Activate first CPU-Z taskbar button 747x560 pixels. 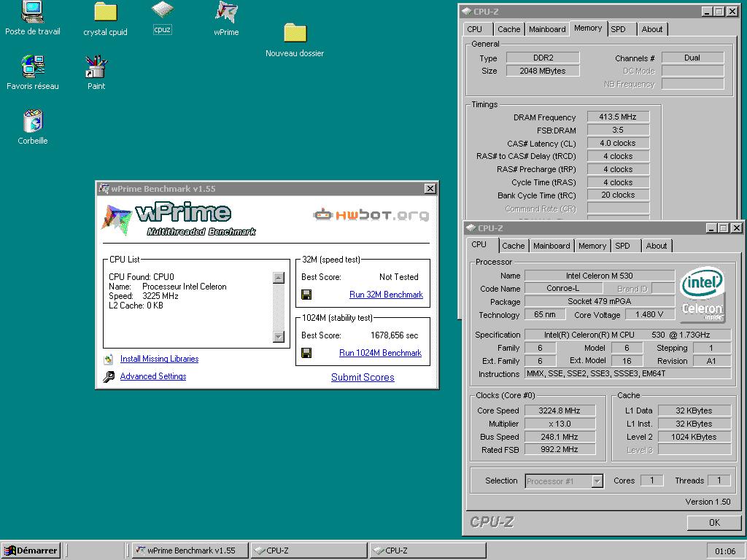tap(309, 551)
